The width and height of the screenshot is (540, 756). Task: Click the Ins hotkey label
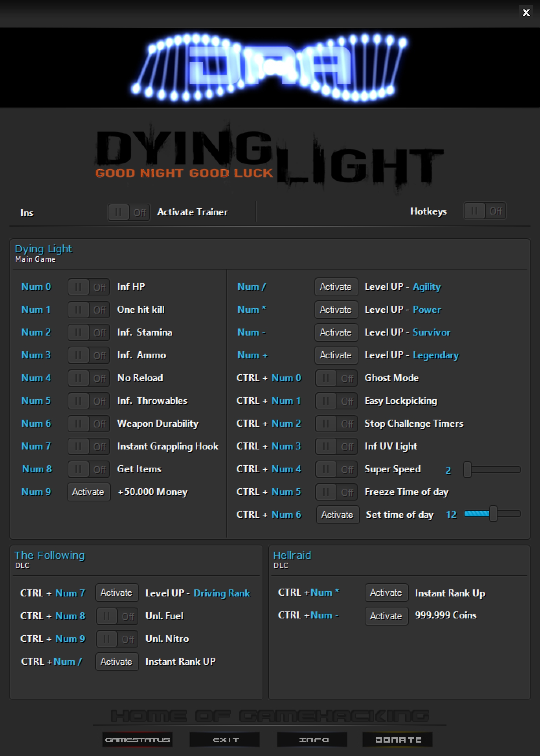[27, 213]
